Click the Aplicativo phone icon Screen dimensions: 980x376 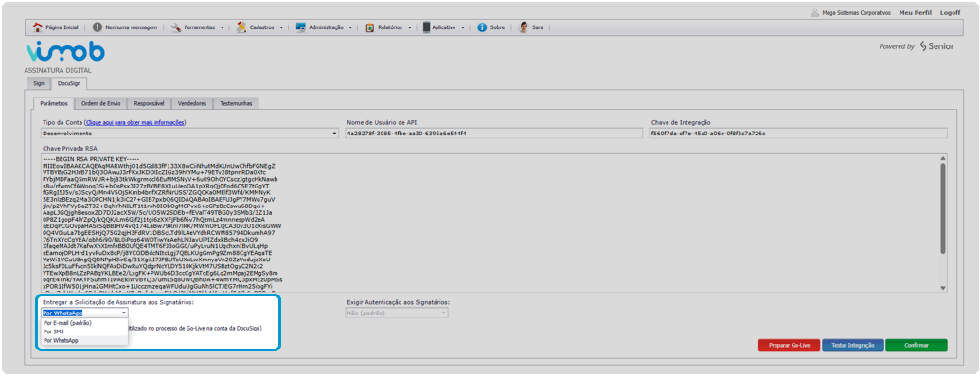tap(427, 27)
